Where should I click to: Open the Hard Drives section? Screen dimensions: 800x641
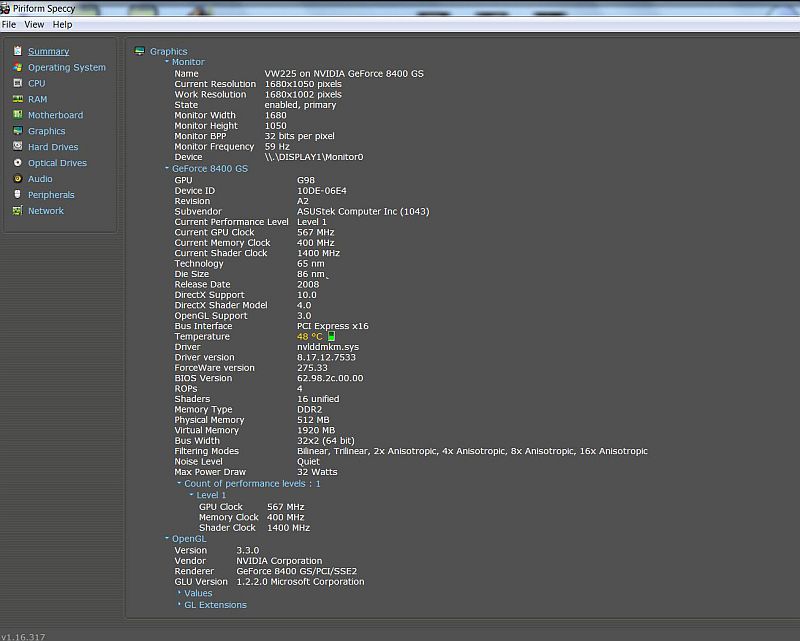pos(53,147)
